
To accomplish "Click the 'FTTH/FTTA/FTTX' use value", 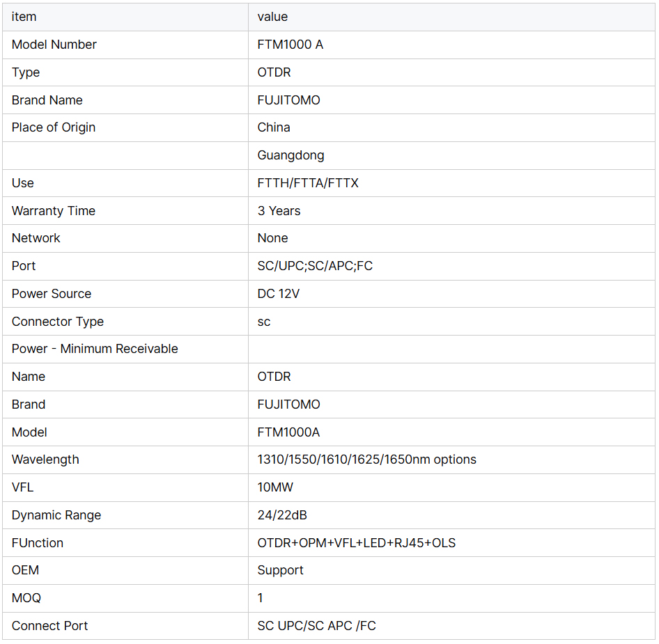I will click(x=308, y=183).
